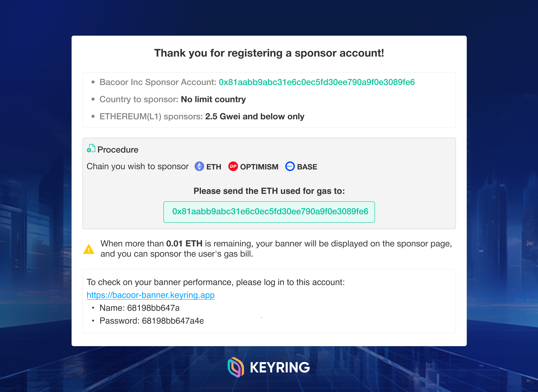Click the Name value 68198bb647a
The width and height of the screenshot is (538, 392).
click(x=153, y=308)
